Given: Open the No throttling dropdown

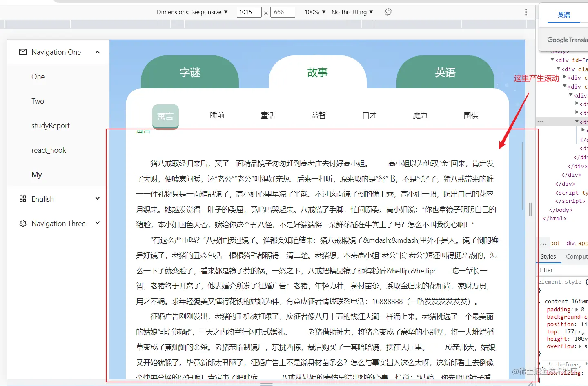Looking at the screenshot, I should [x=352, y=12].
